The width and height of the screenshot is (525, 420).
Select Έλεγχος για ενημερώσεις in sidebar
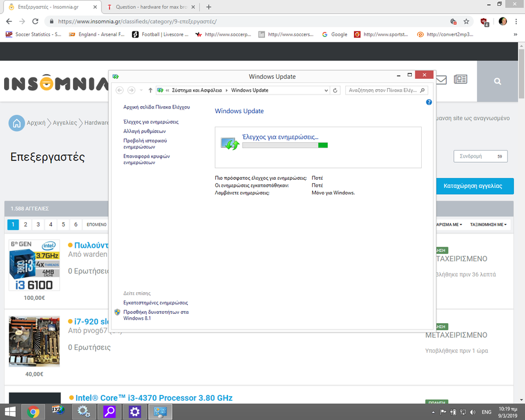(151, 121)
